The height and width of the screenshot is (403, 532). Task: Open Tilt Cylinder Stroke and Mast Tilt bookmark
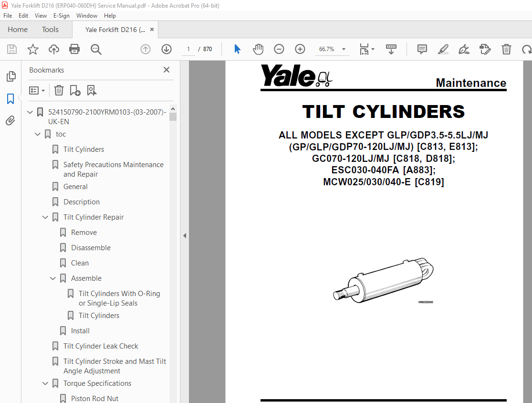pyautogui.click(x=115, y=366)
